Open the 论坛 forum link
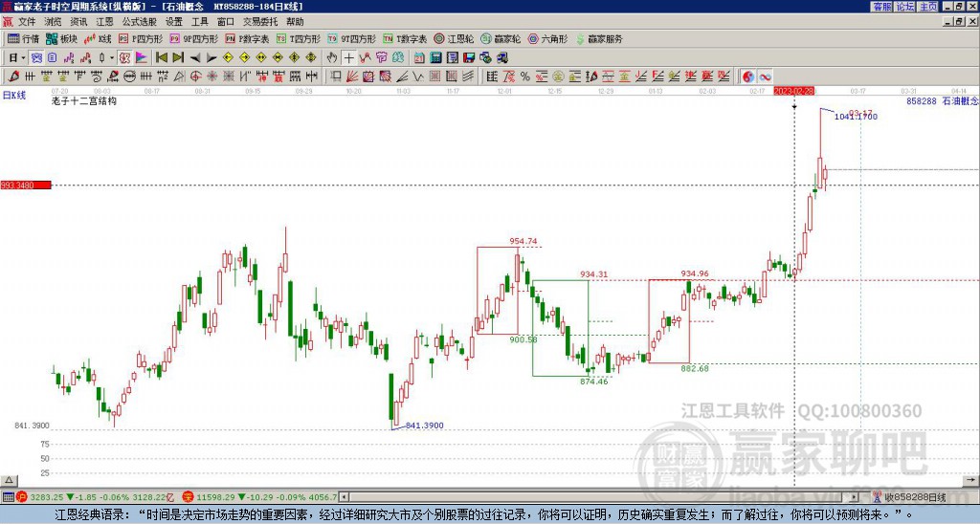 (904, 7)
